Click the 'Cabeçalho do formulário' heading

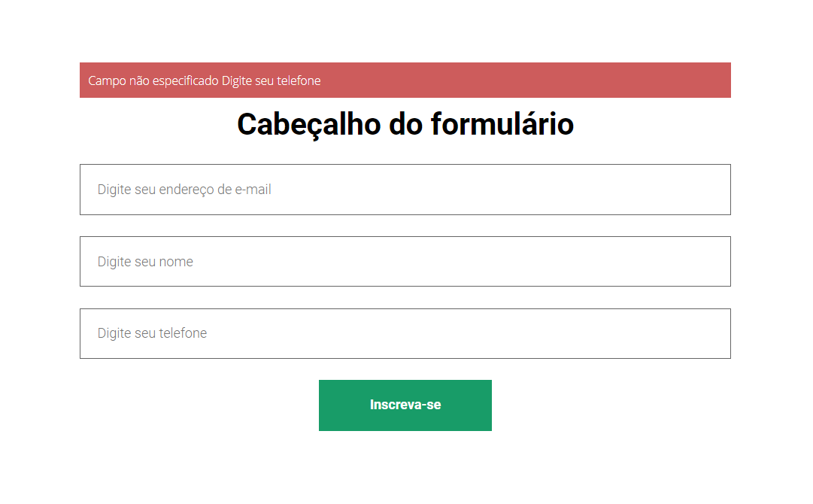(x=405, y=124)
